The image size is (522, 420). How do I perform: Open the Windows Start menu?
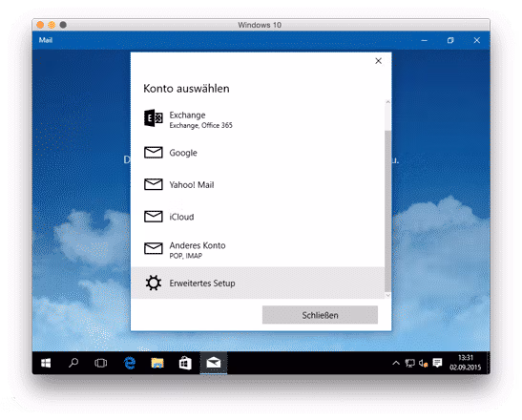(46, 363)
